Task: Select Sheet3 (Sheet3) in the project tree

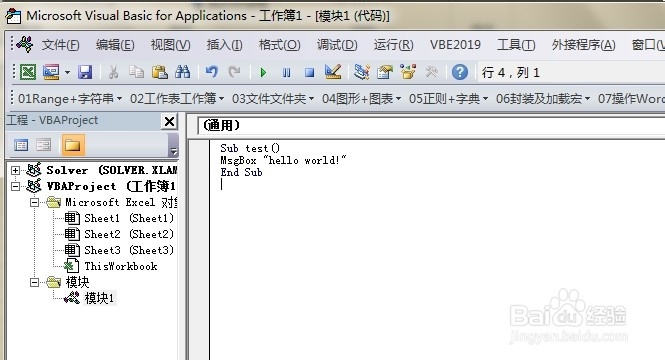Action: point(129,250)
